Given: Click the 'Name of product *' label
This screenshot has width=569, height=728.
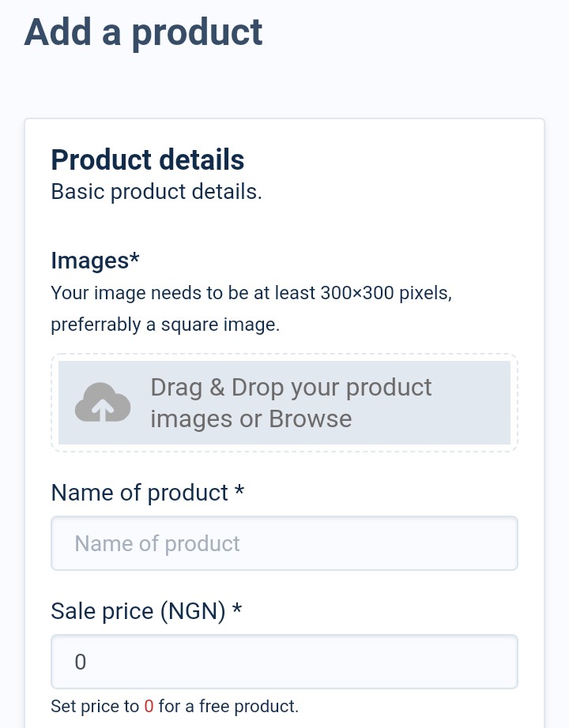Looking at the screenshot, I should pyautogui.click(x=147, y=493).
